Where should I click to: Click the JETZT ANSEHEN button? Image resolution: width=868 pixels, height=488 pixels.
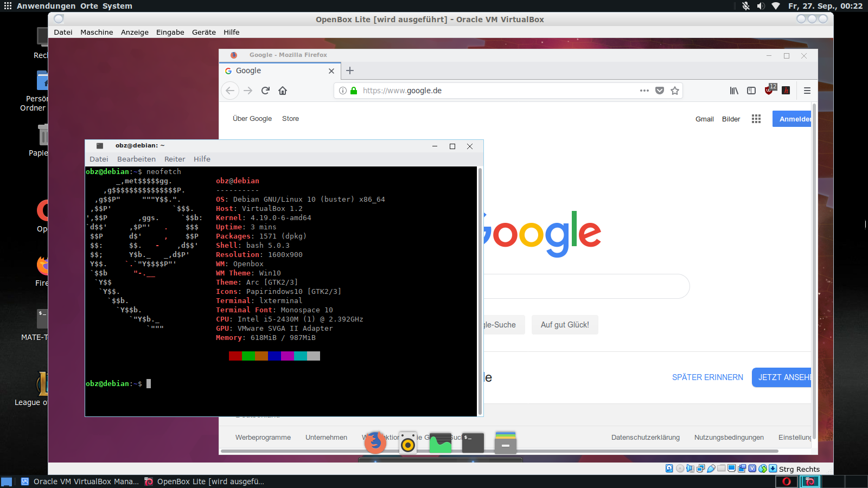[x=782, y=377]
